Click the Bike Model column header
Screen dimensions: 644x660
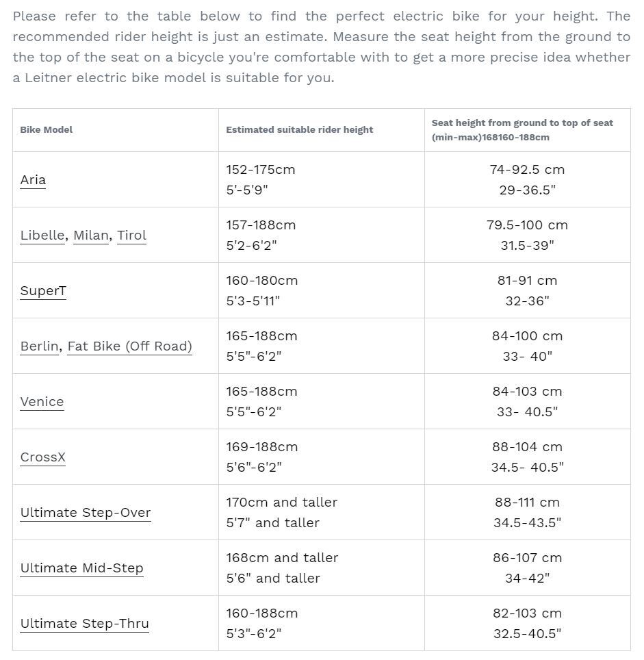(47, 129)
